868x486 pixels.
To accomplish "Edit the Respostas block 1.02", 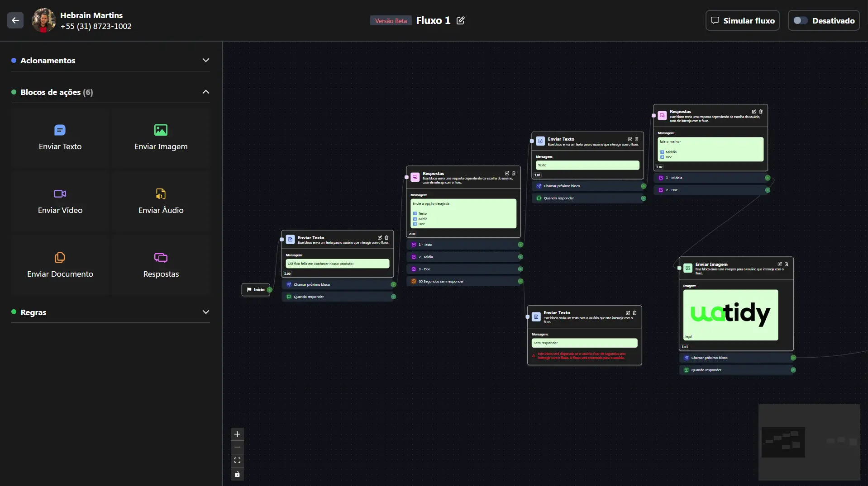I will point(754,111).
